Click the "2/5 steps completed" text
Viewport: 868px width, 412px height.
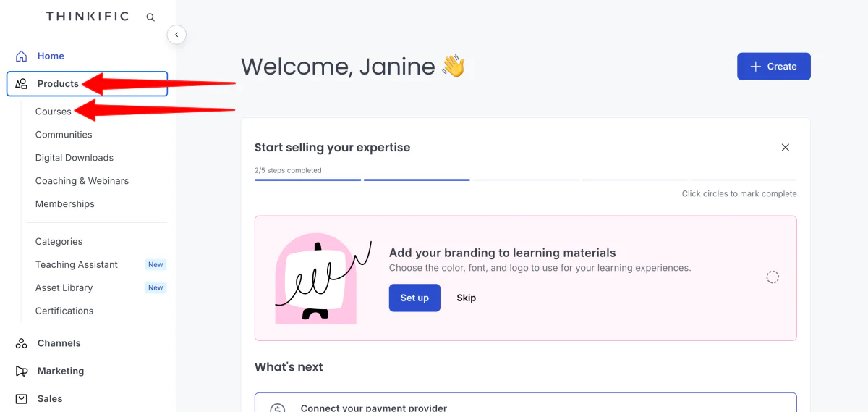click(288, 171)
